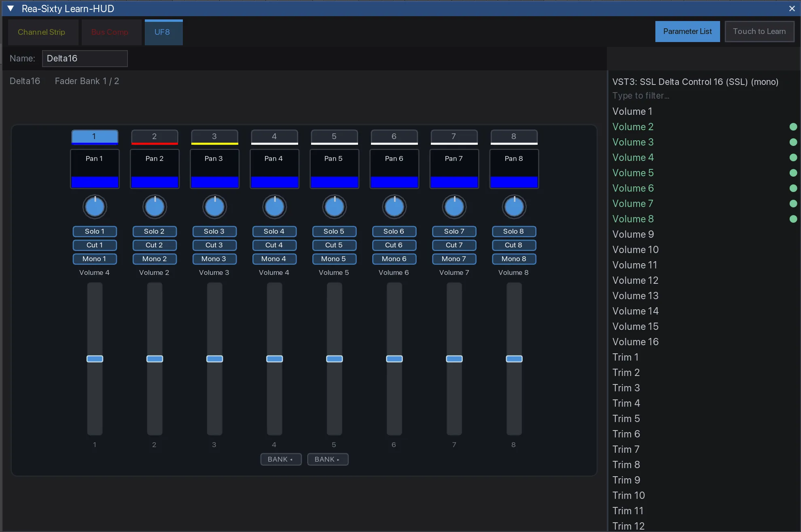Enable Touch to Learn mode

click(759, 31)
